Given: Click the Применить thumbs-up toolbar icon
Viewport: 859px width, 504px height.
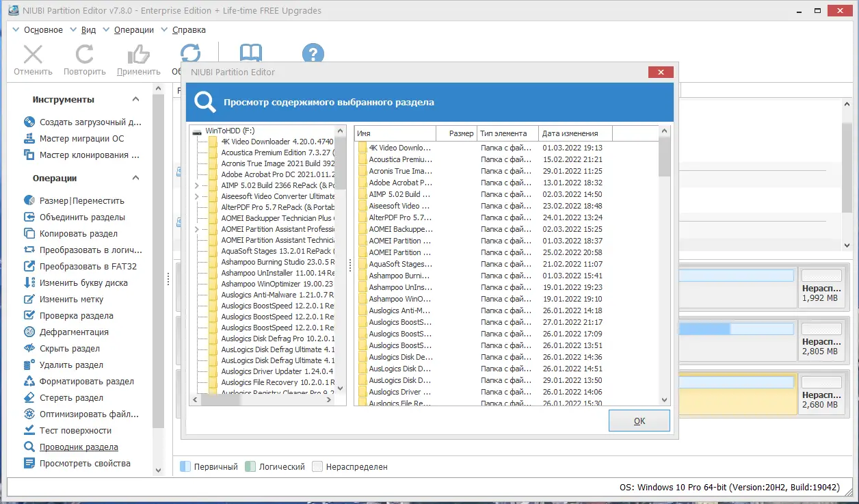Looking at the screenshot, I should [x=138, y=55].
